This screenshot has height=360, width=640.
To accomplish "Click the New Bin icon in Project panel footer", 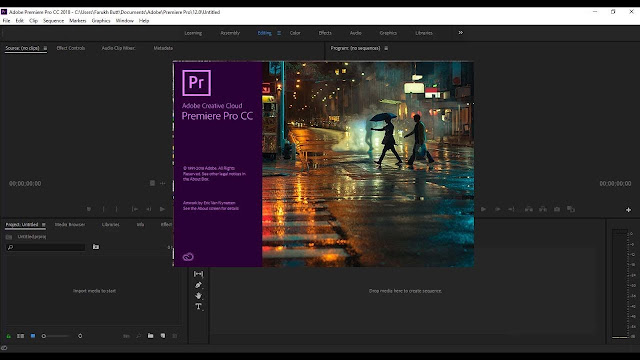I will (x=151, y=336).
